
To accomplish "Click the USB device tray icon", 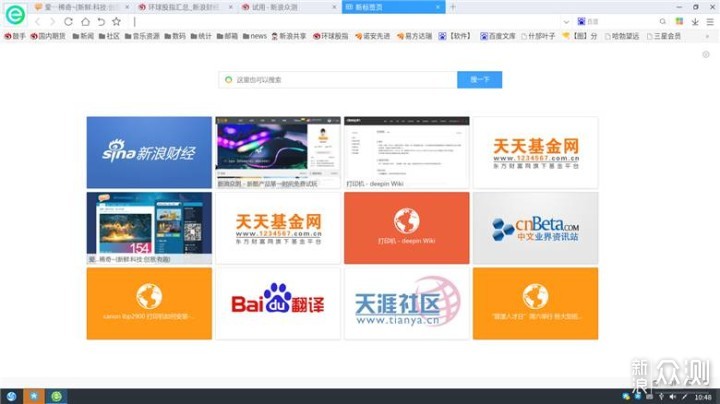I will point(661,397).
